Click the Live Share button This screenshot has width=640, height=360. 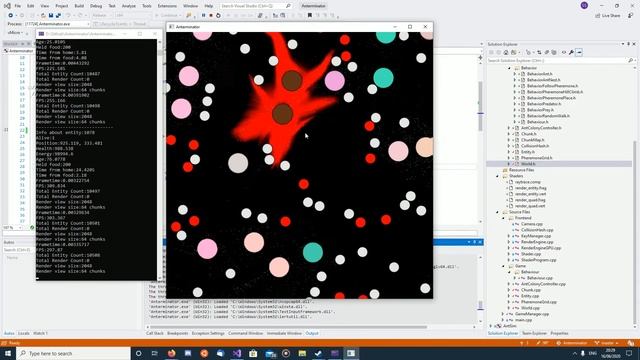(x=608, y=16)
